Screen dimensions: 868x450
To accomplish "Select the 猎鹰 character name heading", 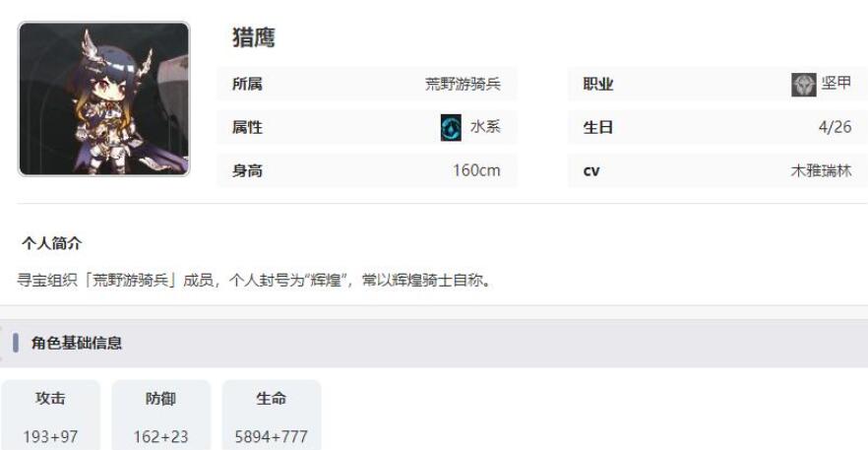I will (x=254, y=38).
